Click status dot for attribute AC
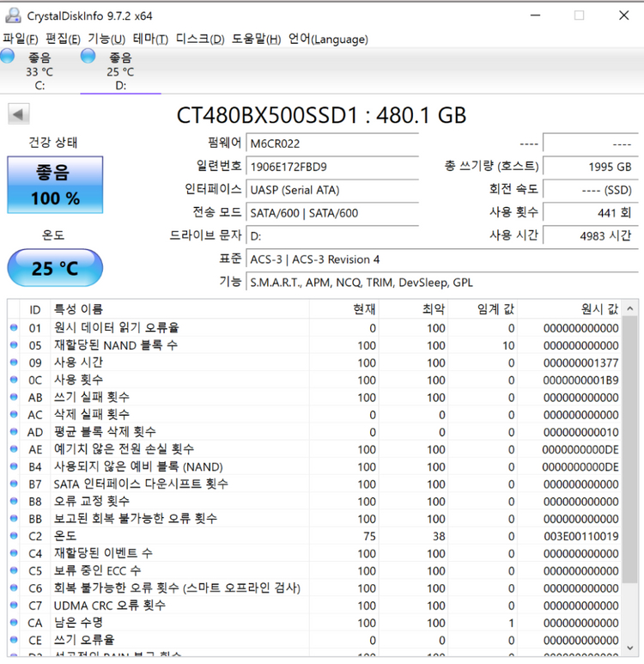644x664 pixels. (x=14, y=414)
